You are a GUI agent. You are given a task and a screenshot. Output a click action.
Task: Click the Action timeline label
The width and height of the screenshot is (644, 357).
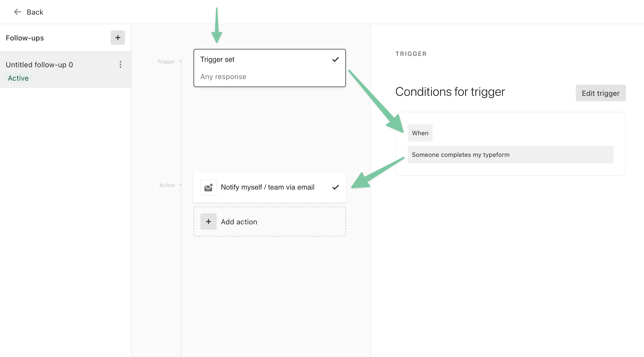pos(167,185)
